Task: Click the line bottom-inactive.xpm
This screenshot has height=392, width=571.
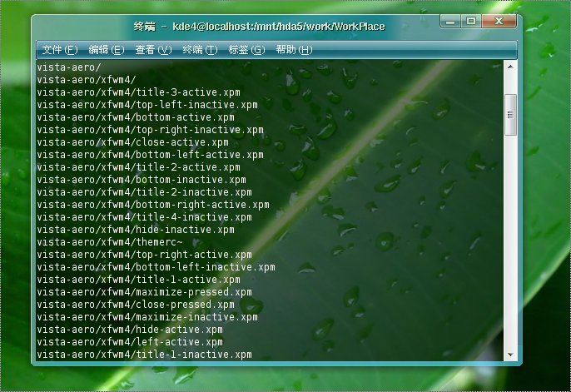Action: click(142, 180)
